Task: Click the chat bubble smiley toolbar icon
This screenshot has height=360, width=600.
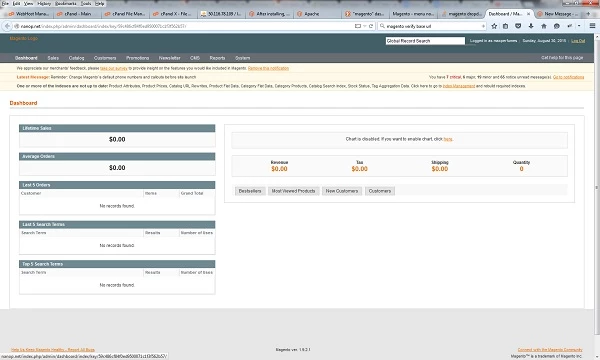Action: pos(557,26)
